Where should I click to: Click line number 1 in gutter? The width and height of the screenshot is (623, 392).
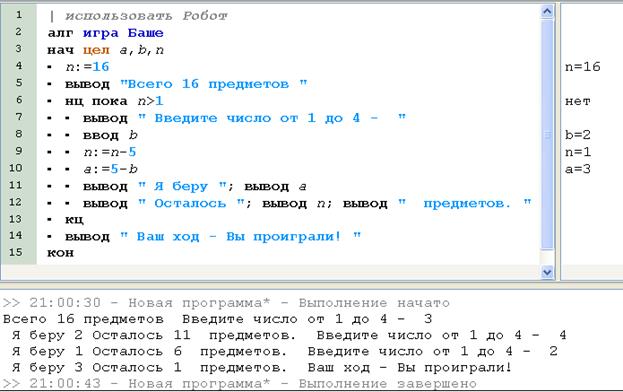pyautogui.click(x=18, y=15)
